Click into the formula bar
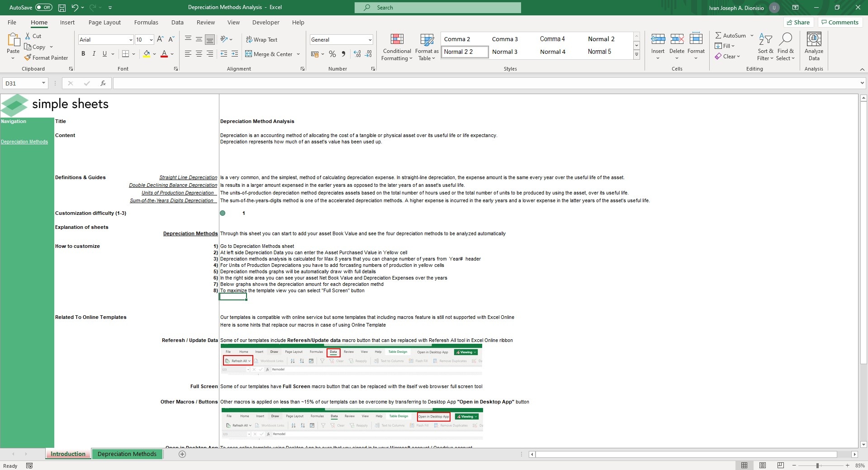The height and width of the screenshot is (470, 868). pyautogui.click(x=486, y=83)
